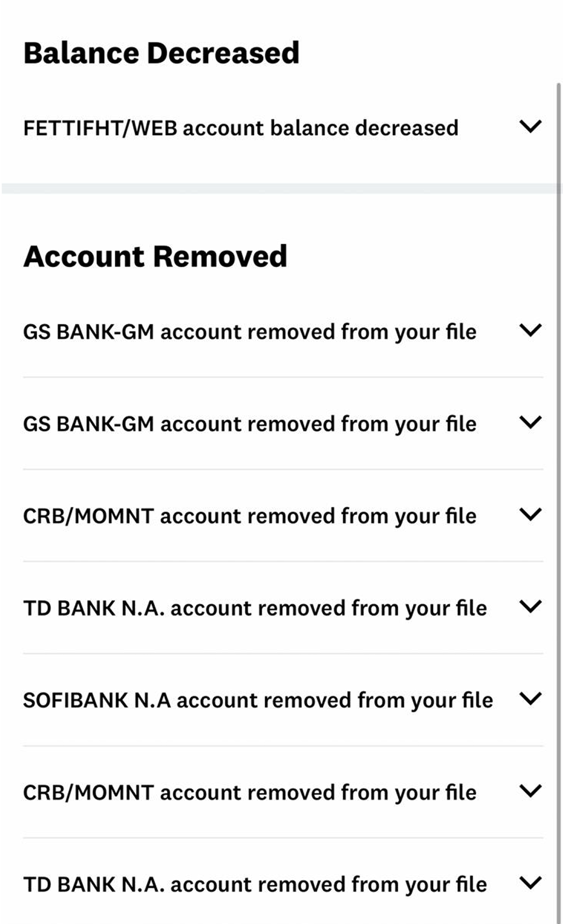The height and width of the screenshot is (924, 563).
Task: Click the Account Removed section heading
Action: coord(155,256)
